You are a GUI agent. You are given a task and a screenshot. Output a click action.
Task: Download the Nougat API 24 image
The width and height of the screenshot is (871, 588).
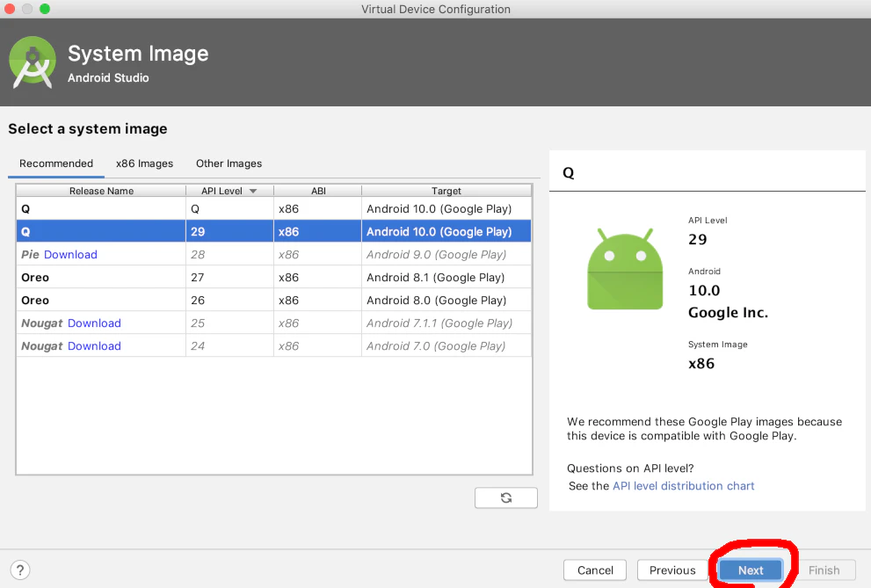[x=94, y=346]
